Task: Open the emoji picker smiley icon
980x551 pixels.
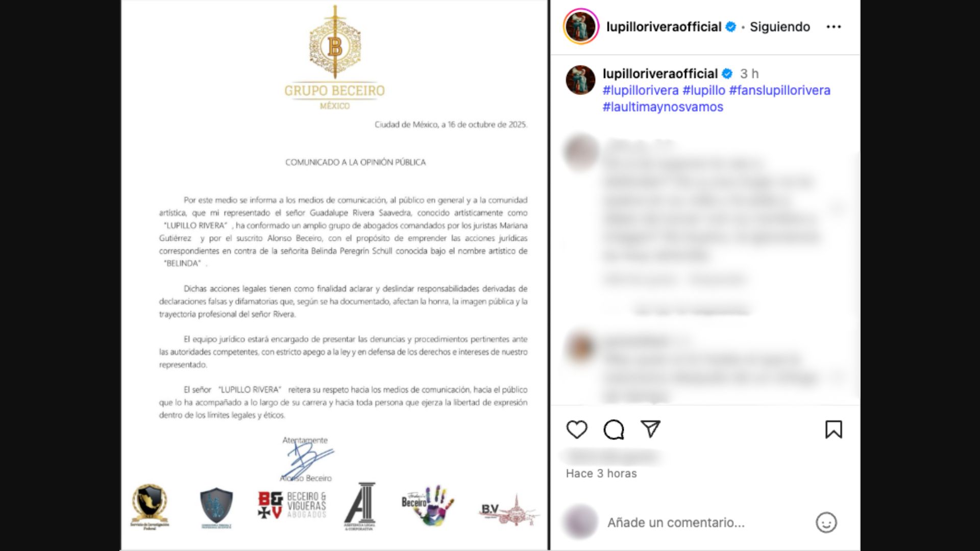Action: tap(826, 522)
